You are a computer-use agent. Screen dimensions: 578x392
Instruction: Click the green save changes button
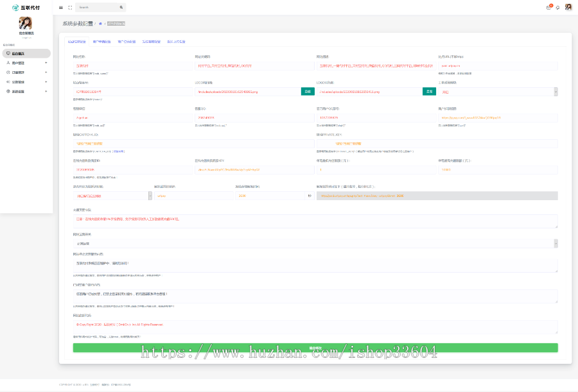click(315, 348)
